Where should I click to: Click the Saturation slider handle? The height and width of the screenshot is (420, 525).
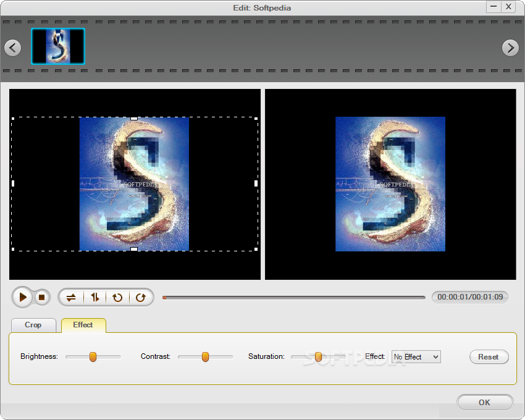[319, 357]
